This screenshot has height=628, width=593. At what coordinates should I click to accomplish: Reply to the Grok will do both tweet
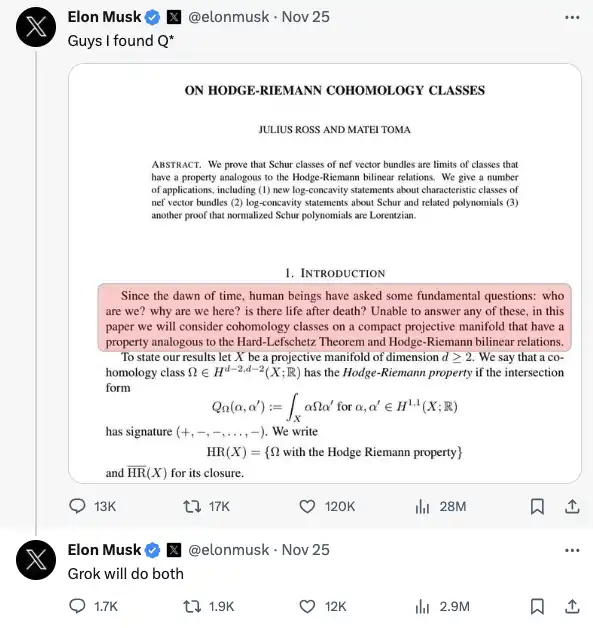(77, 606)
